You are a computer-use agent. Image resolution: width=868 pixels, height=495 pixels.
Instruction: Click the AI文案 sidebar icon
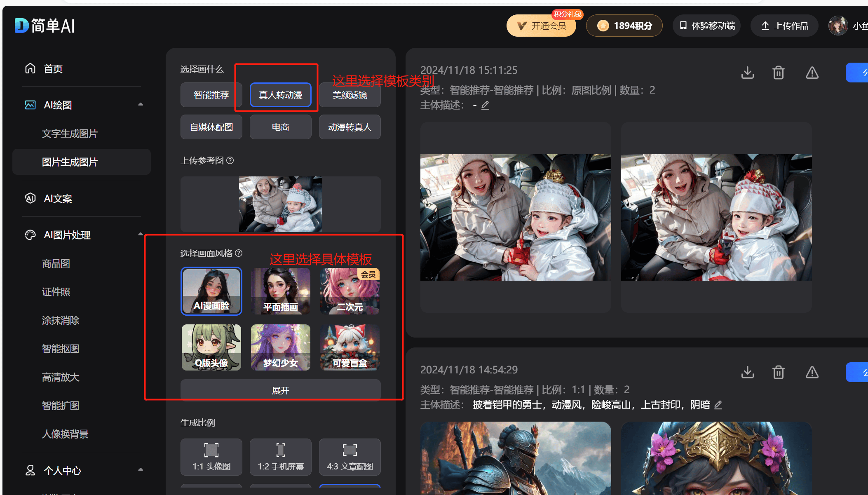point(30,198)
